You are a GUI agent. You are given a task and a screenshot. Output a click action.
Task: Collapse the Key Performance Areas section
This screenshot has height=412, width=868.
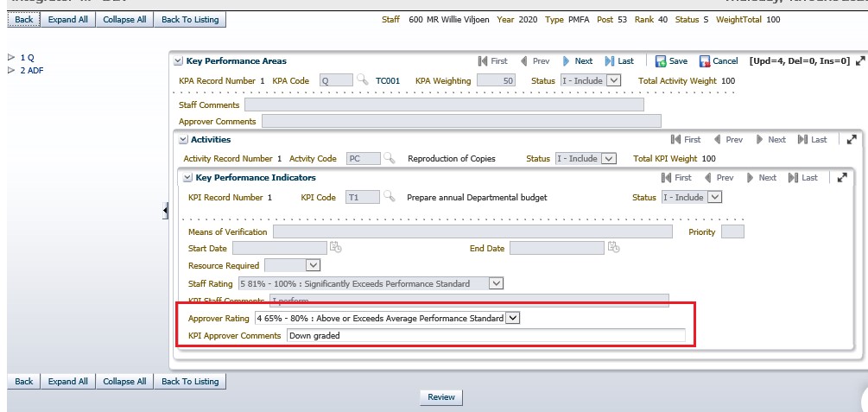(179, 61)
